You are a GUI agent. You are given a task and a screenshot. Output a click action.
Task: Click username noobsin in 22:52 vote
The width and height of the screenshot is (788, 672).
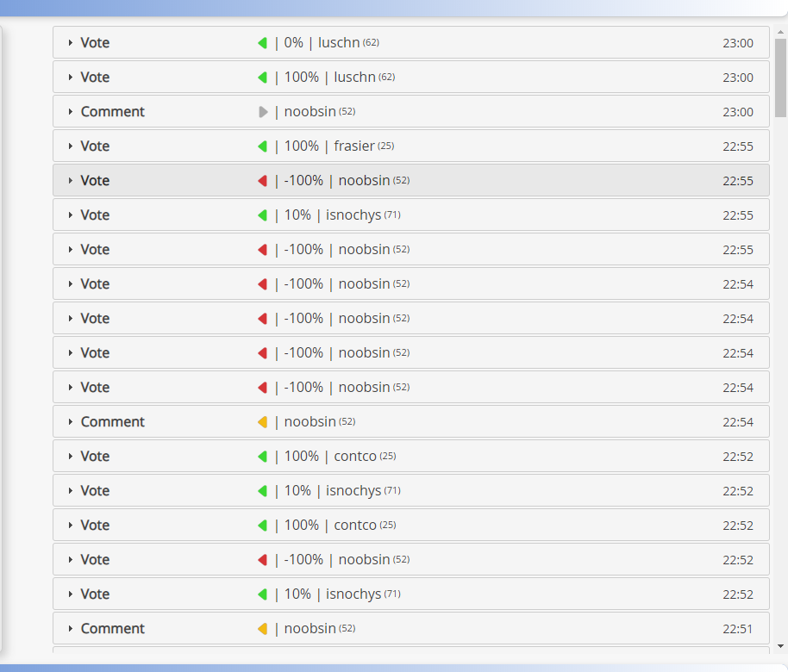tap(365, 559)
